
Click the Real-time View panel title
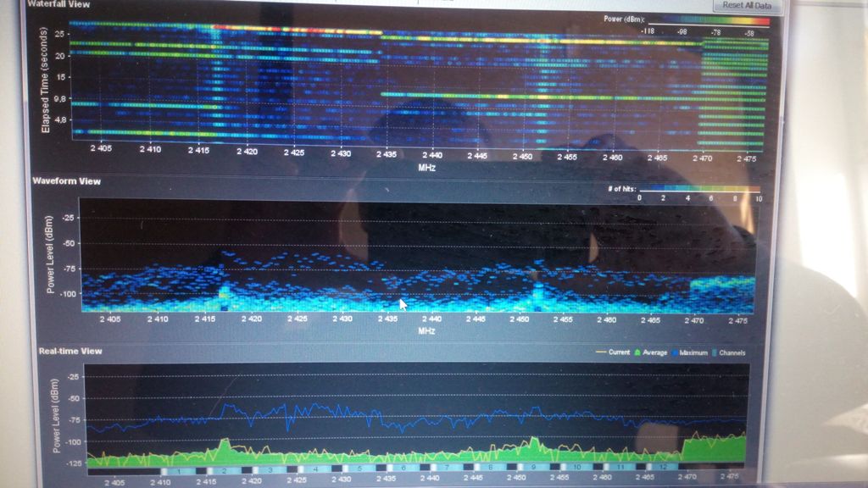[70, 351]
